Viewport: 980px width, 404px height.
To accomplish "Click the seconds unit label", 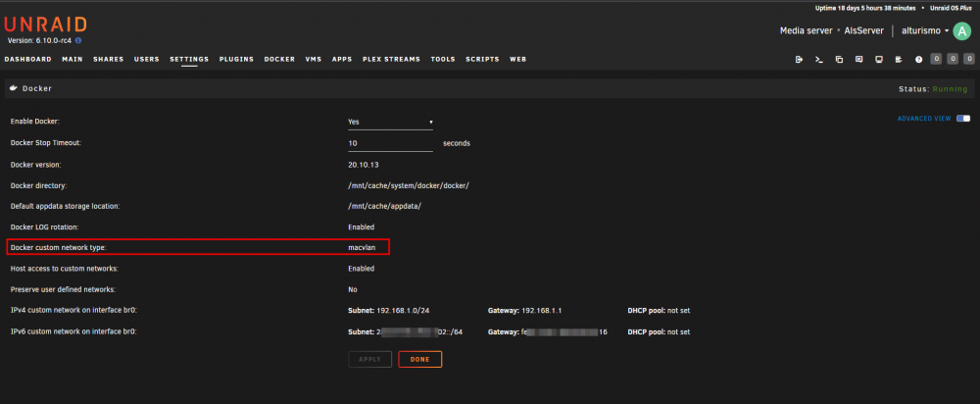I will click(x=457, y=143).
